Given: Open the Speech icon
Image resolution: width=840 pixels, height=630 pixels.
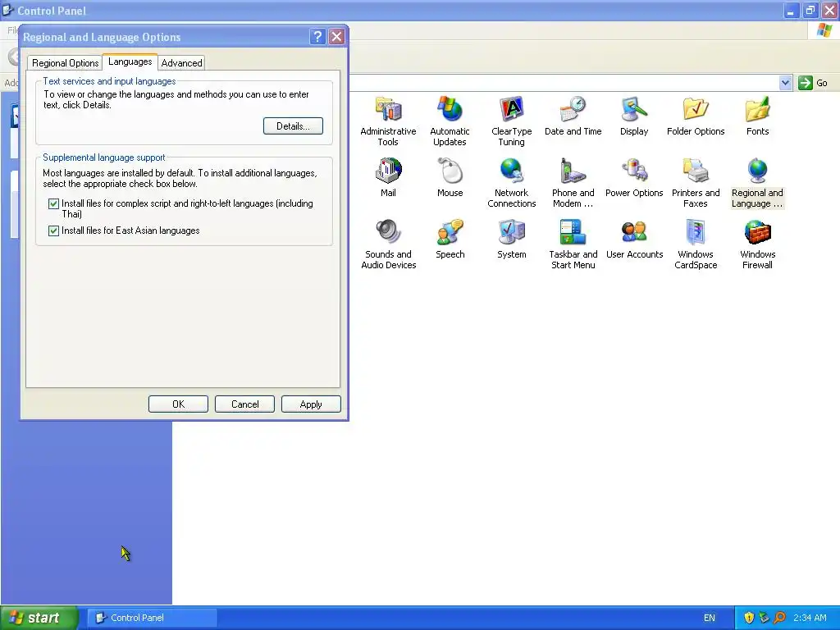Looking at the screenshot, I should pyautogui.click(x=450, y=239).
